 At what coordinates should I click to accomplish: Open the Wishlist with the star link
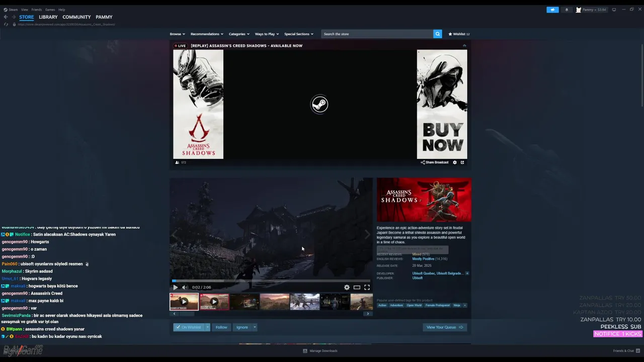(459, 34)
